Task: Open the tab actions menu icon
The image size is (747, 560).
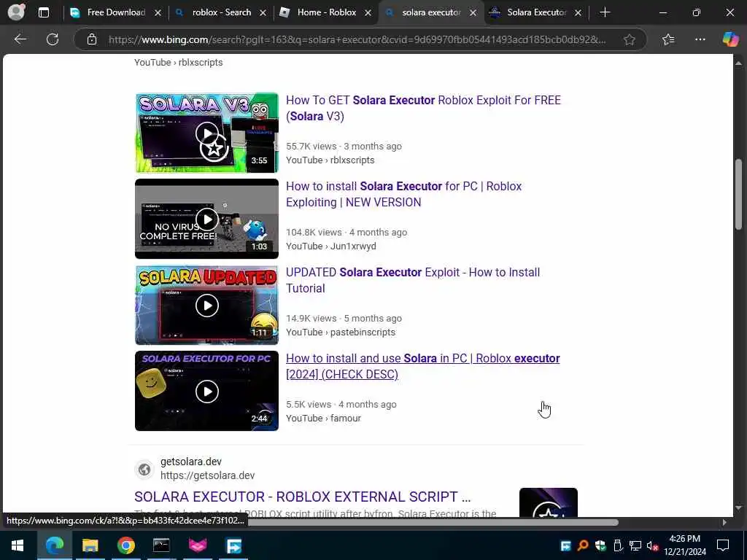Action: coord(43,12)
